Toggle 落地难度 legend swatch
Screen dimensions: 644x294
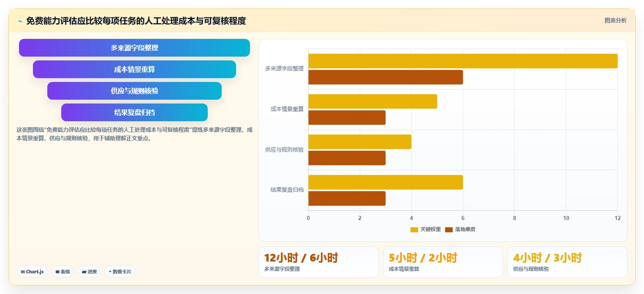449,229
